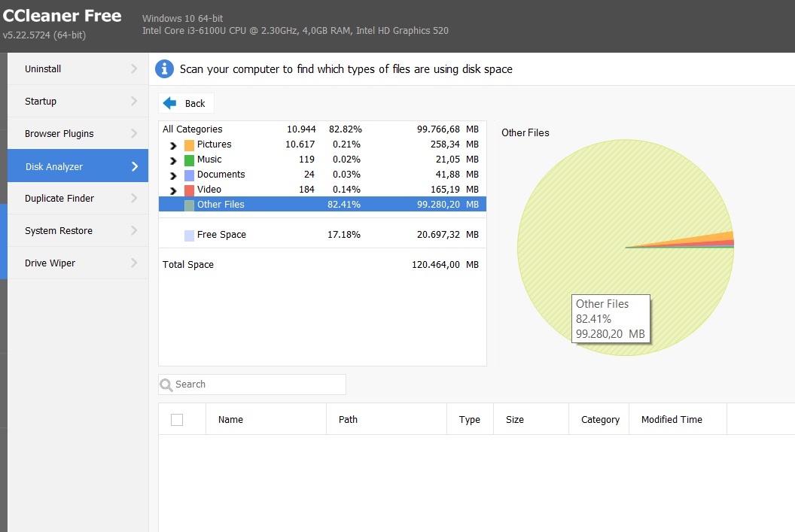Click the Video red color swatch
Image resolution: width=795 pixels, height=532 pixels.
pos(189,190)
